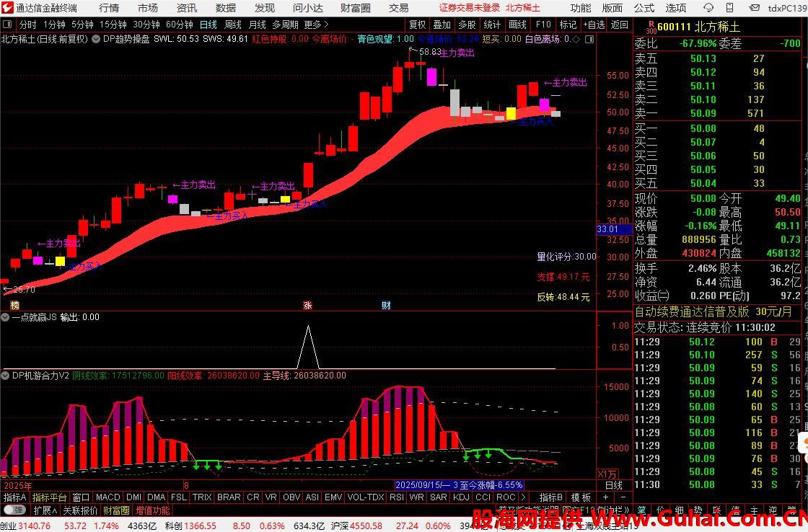Expand the 更多 period options

[316, 25]
